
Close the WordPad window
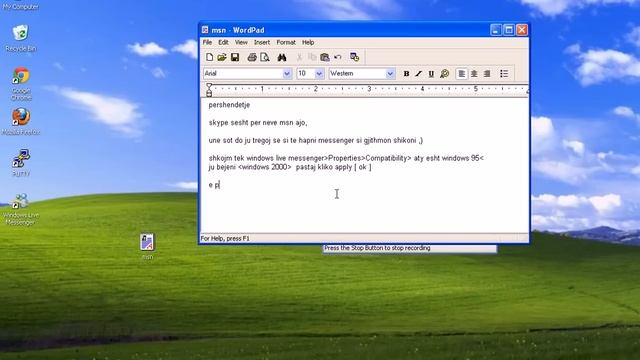pyautogui.click(x=522, y=30)
